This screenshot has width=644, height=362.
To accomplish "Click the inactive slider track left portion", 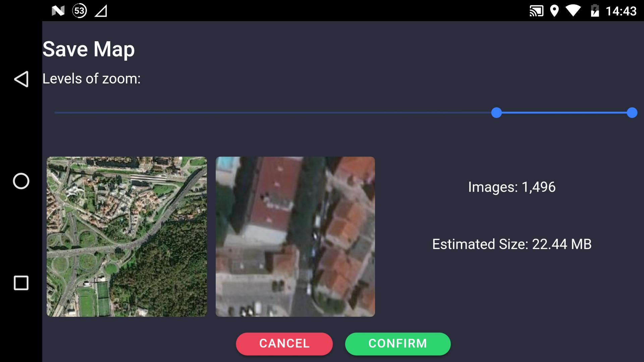I will (272, 113).
